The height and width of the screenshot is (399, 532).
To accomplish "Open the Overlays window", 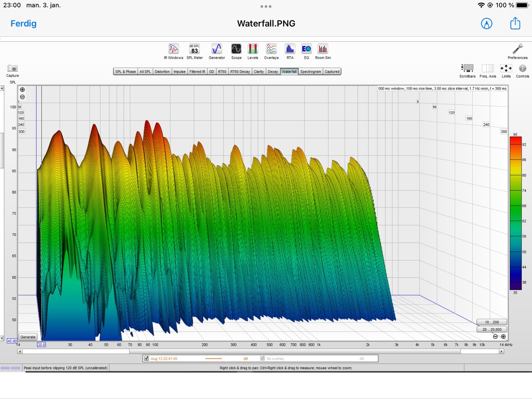I will pos(271,51).
